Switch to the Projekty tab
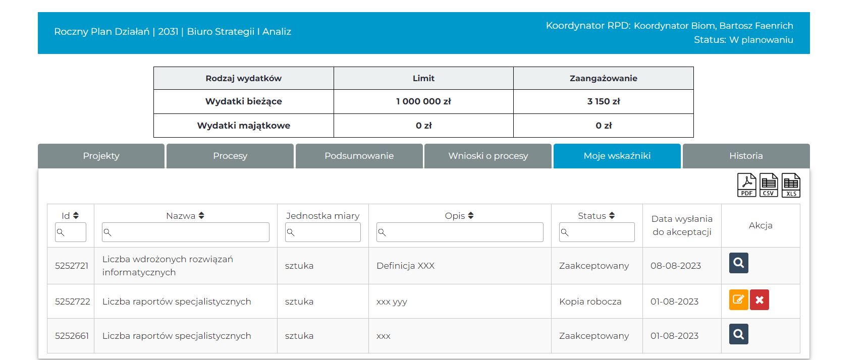 pos(101,156)
